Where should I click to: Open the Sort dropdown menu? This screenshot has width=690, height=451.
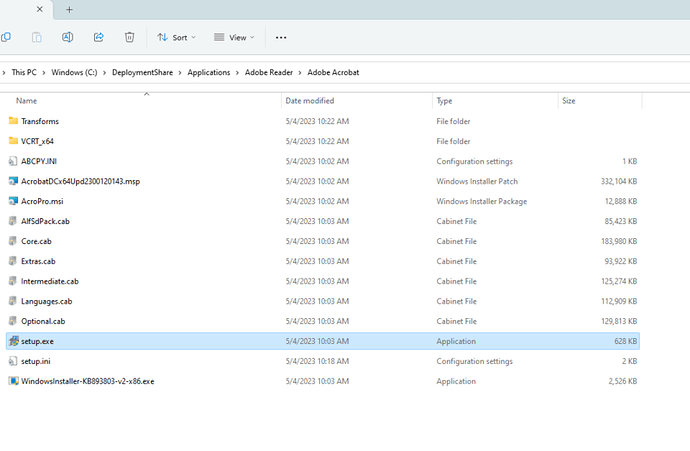(176, 37)
